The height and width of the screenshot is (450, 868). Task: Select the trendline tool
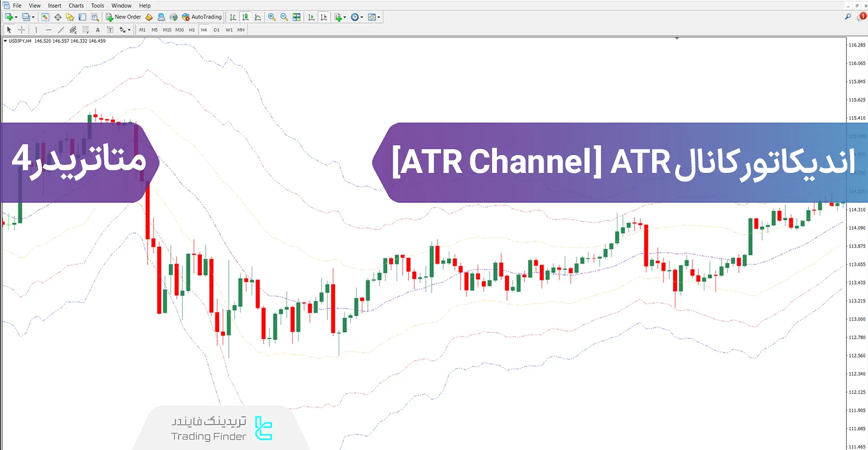pyautogui.click(x=61, y=30)
